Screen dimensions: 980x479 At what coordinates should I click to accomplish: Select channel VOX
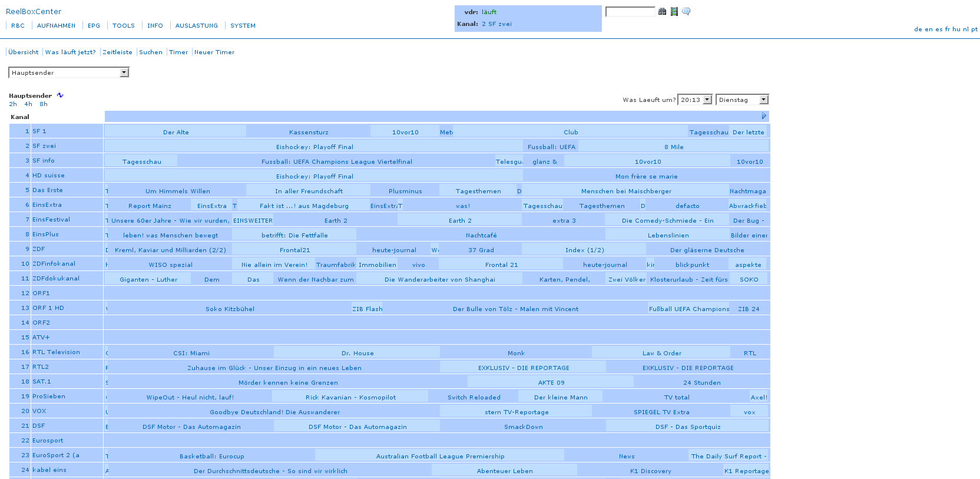(39, 411)
